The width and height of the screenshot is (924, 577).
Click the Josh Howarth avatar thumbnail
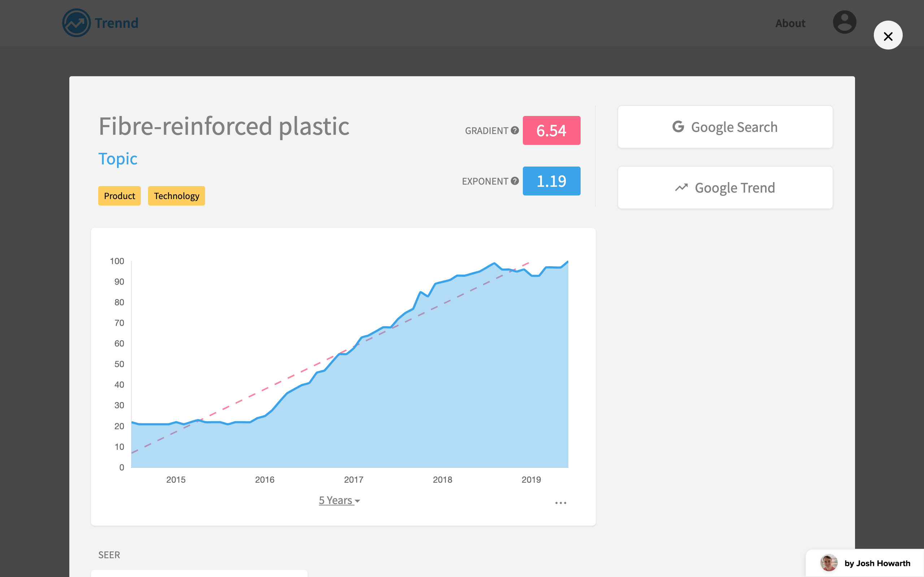828,563
